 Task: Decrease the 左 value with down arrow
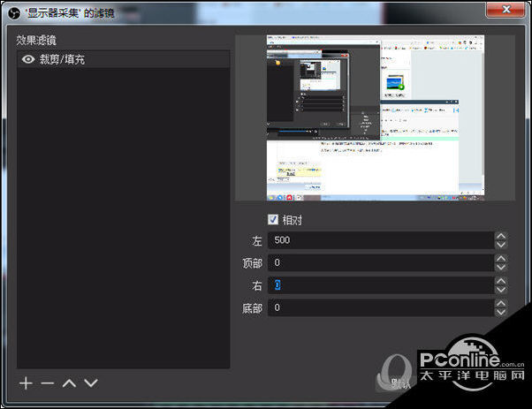pos(501,246)
